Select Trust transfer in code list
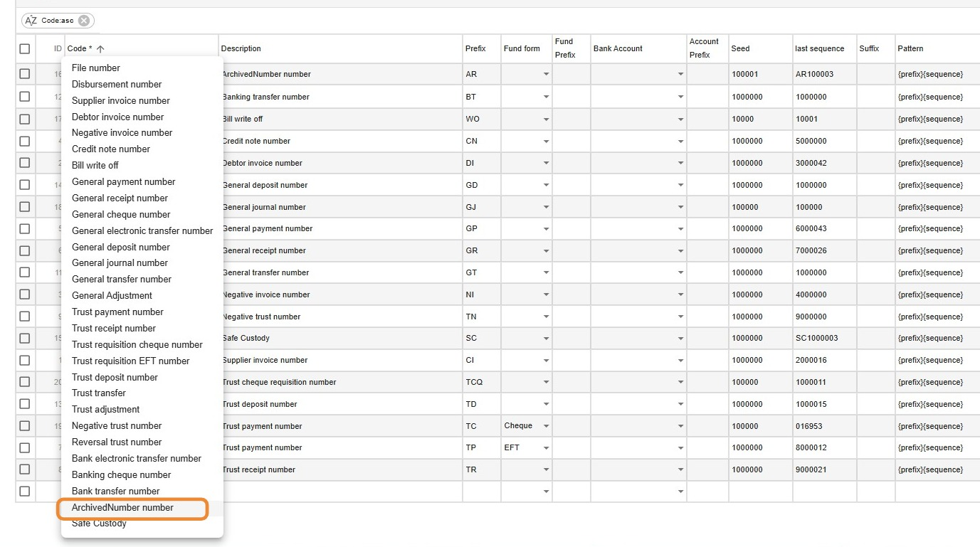Screen dimensions: 980x547 point(99,393)
